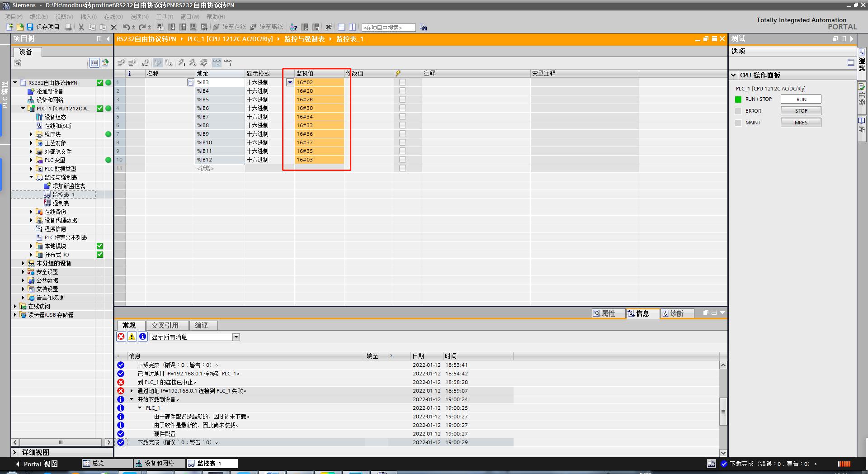Tick the modify checkbox for %IB4 row
Viewport: 868px width, 474px height.
[402, 91]
